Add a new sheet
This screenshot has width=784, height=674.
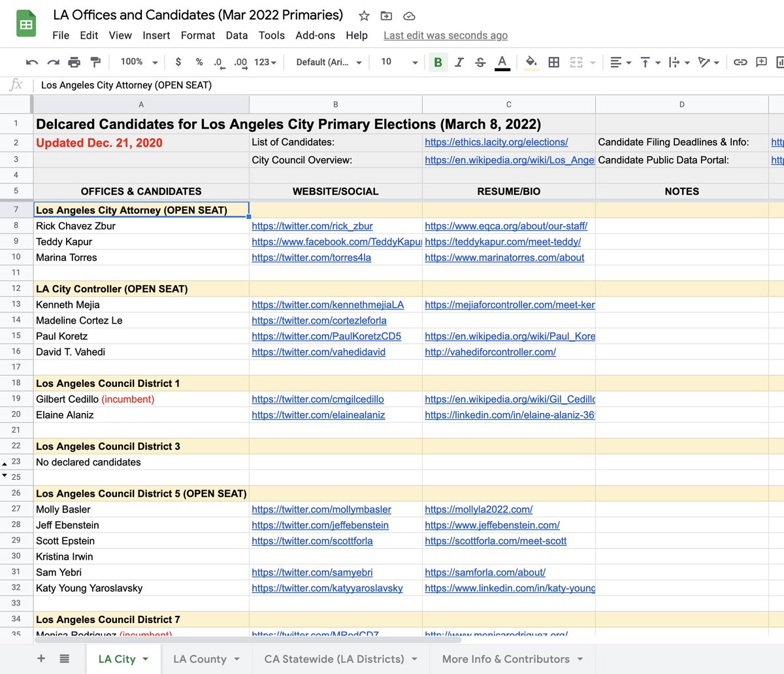(x=41, y=658)
